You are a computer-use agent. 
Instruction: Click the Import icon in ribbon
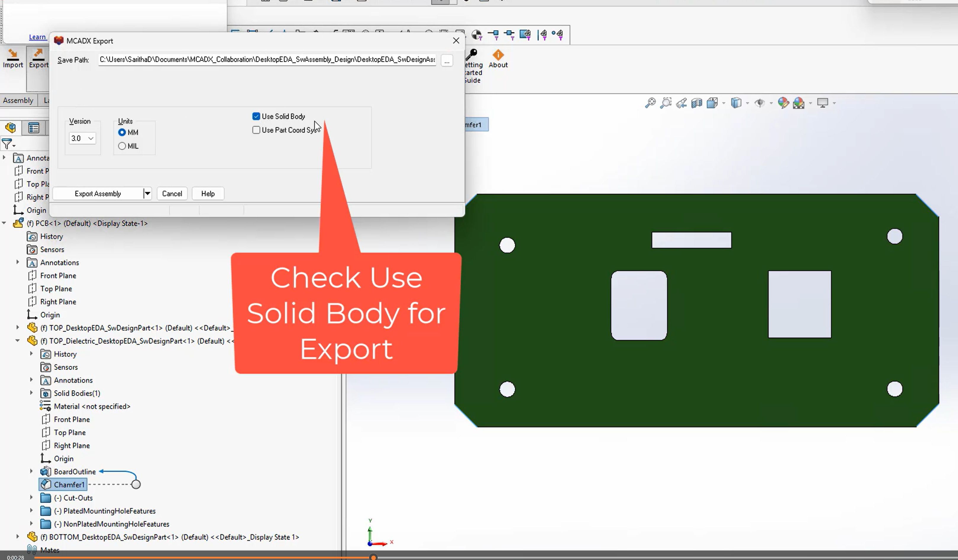coord(13,58)
